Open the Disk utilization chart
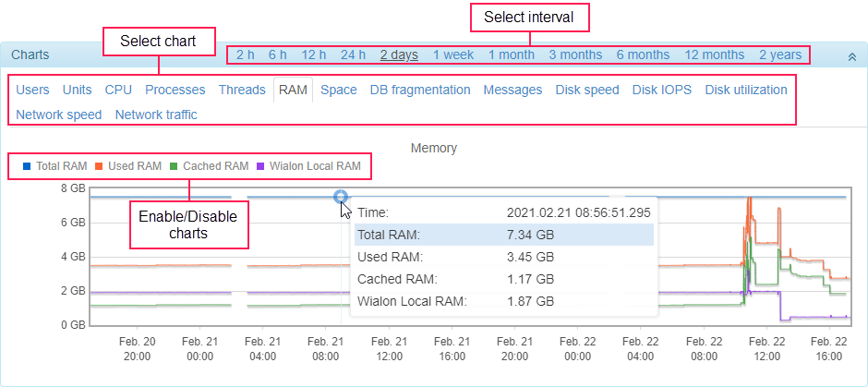The image size is (868, 387). tap(746, 90)
